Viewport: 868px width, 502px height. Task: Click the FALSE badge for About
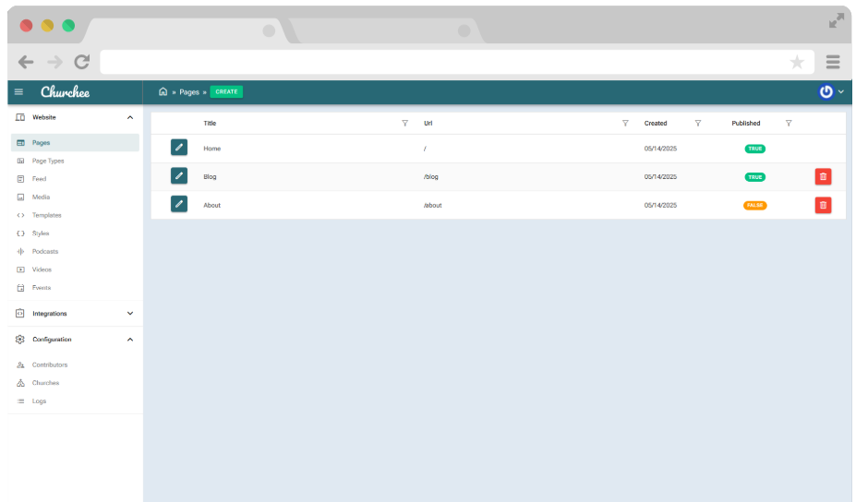click(755, 206)
